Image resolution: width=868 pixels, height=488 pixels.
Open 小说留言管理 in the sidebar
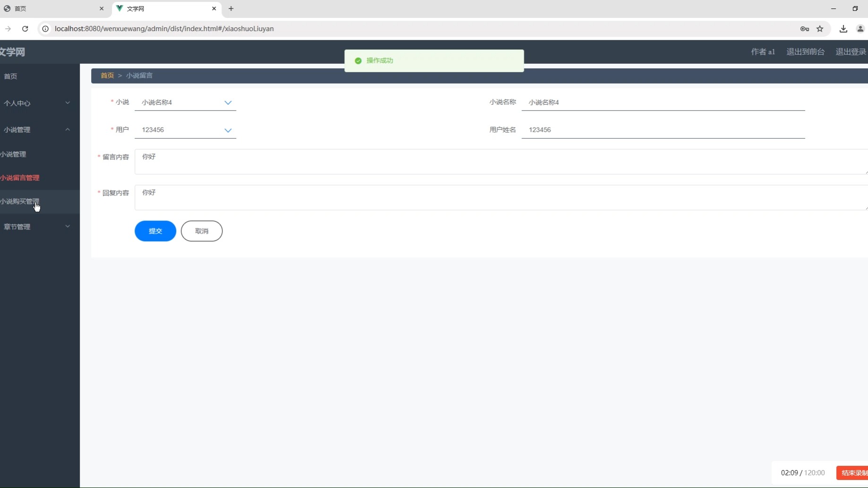click(x=40, y=178)
